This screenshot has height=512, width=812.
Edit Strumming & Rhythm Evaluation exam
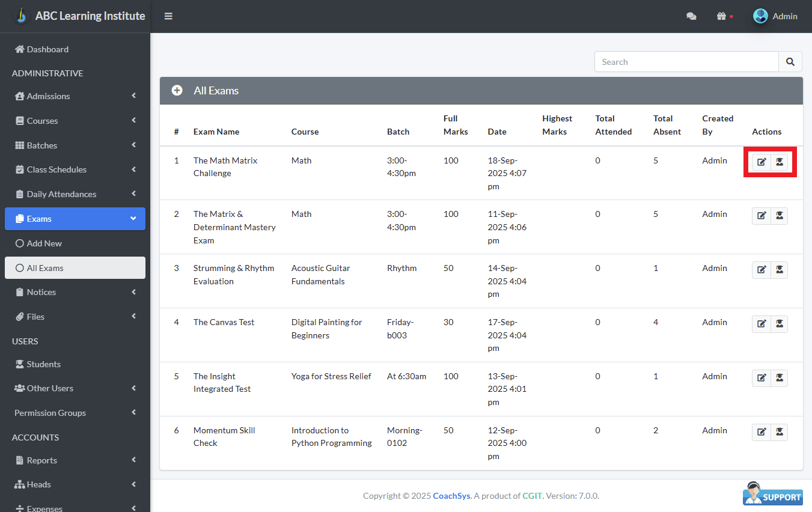coord(762,270)
